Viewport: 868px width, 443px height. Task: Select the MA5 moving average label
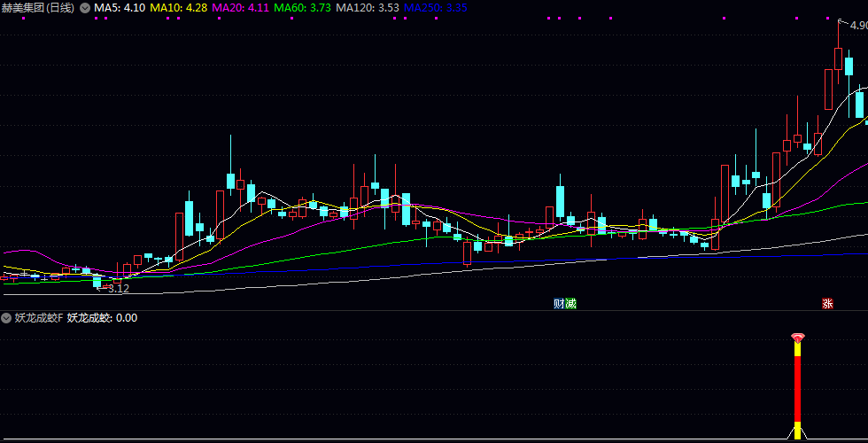[120, 8]
